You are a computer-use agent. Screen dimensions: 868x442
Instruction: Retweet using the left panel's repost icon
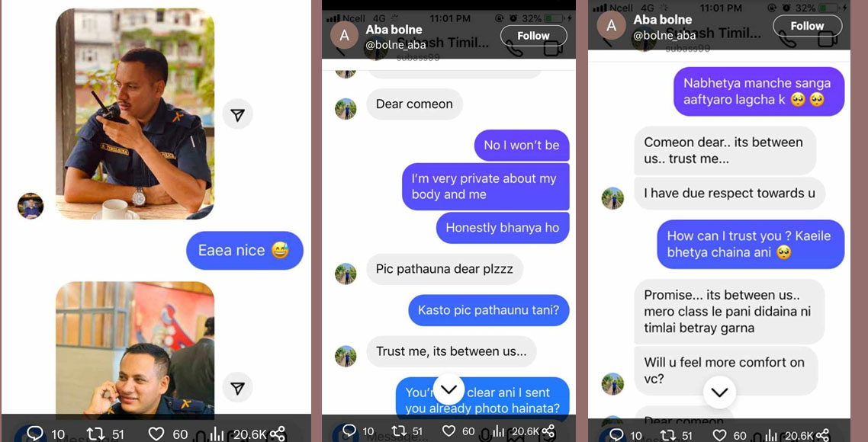tap(96, 433)
